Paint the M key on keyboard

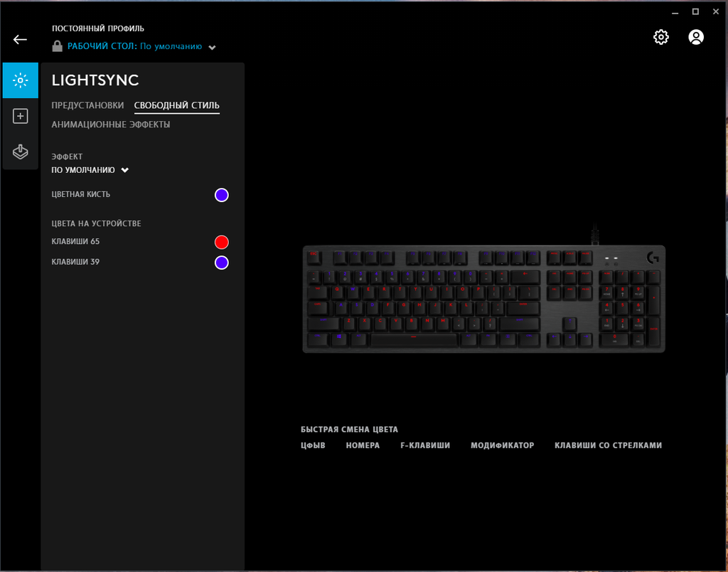click(x=444, y=325)
